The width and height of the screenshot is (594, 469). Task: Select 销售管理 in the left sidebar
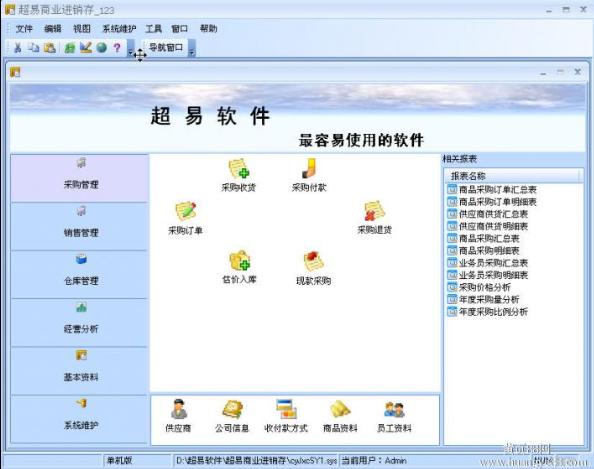pyautogui.click(x=80, y=227)
